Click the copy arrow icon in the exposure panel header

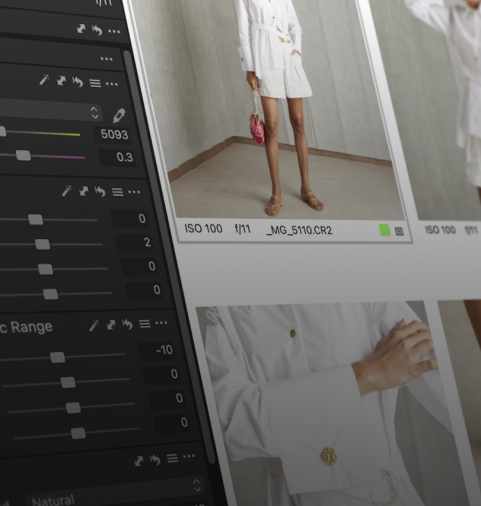tap(84, 191)
